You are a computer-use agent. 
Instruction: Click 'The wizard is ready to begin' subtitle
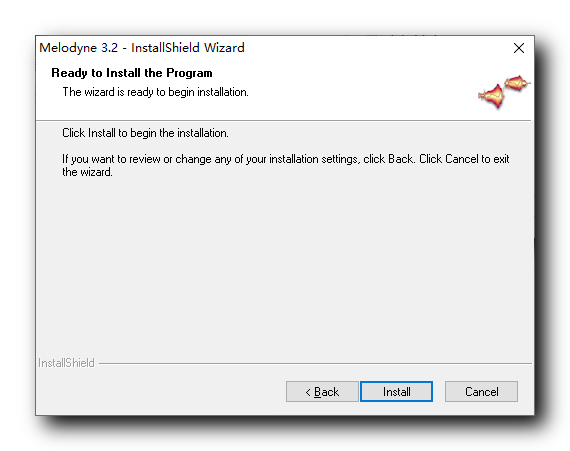[x=155, y=92]
